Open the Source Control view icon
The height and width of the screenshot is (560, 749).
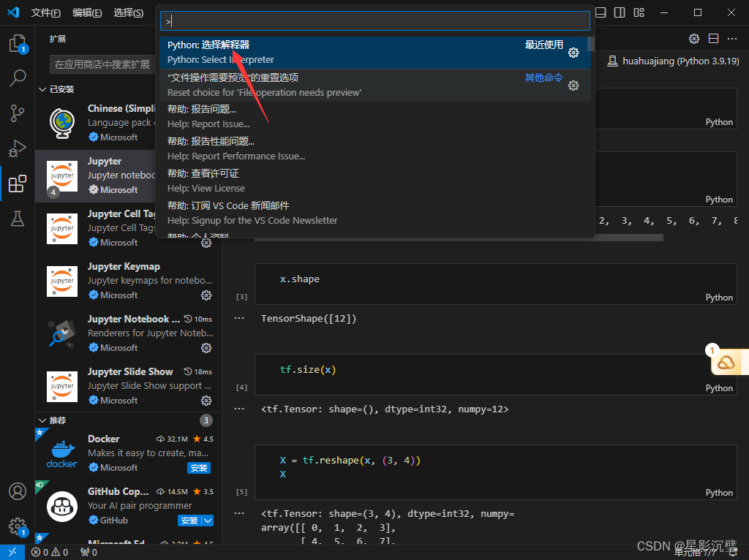[18, 113]
